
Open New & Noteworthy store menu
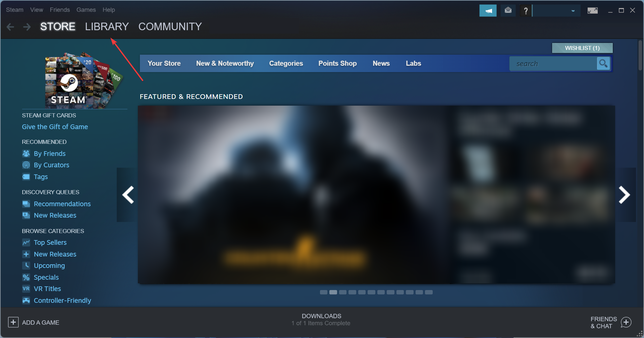(225, 63)
